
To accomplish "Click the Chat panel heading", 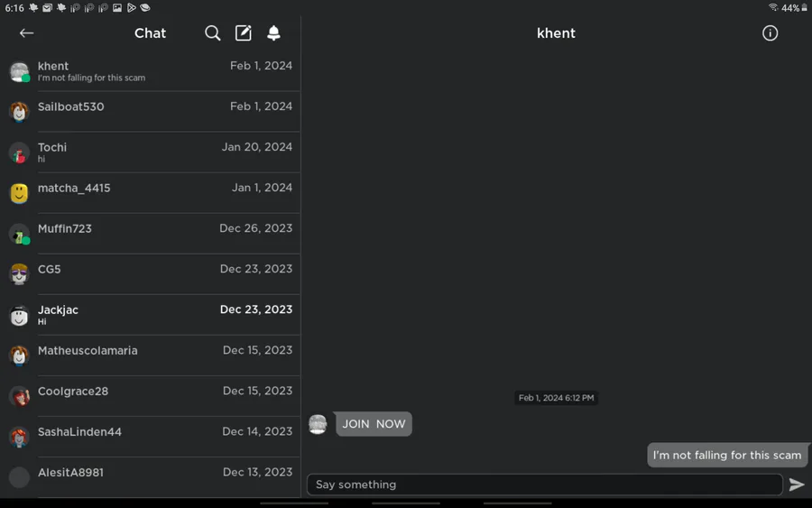I will point(150,33).
